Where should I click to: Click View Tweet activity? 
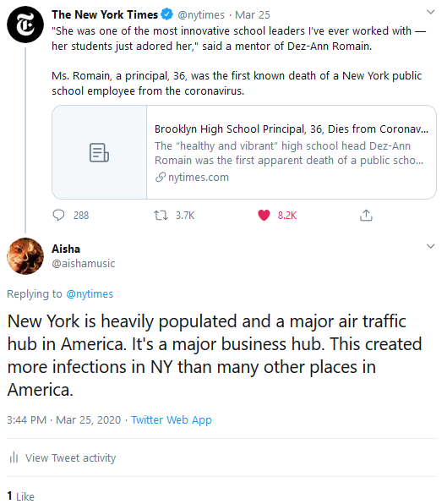click(x=71, y=457)
